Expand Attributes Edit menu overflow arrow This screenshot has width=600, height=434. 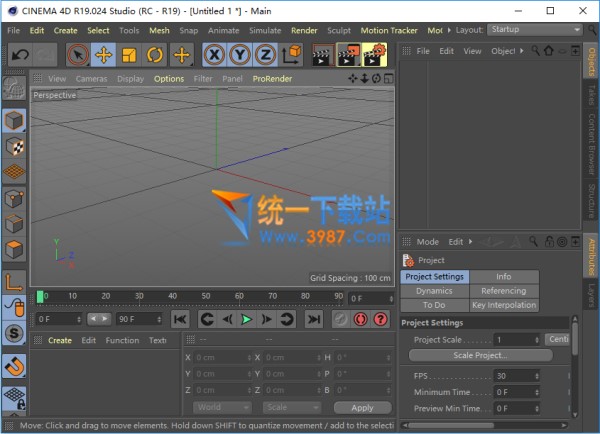pyautogui.click(x=471, y=241)
